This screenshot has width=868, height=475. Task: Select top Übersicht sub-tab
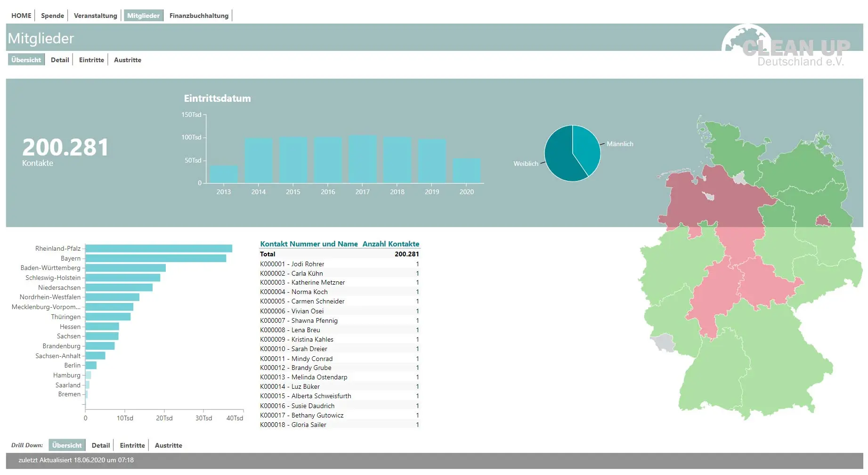coord(26,60)
